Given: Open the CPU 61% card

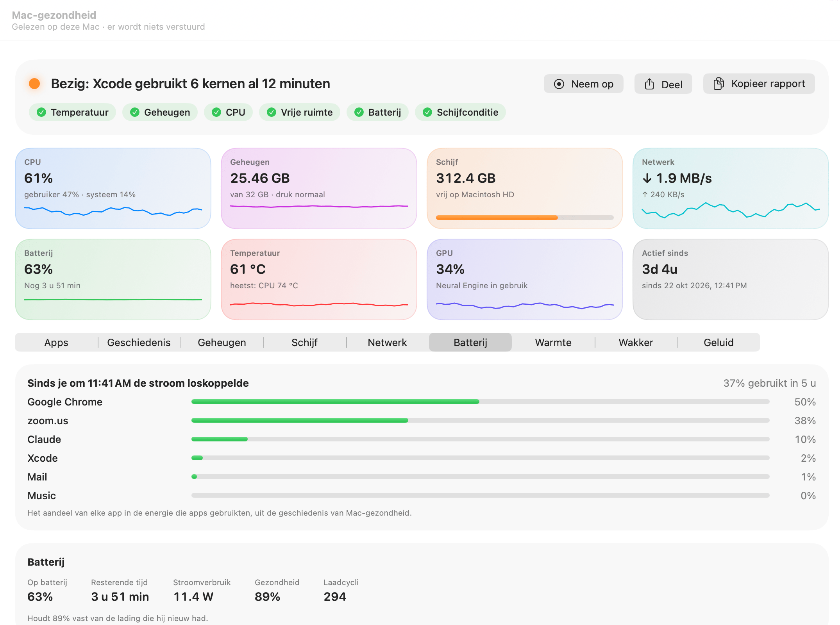Looking at the screenshot, I should tap(113, 188).
